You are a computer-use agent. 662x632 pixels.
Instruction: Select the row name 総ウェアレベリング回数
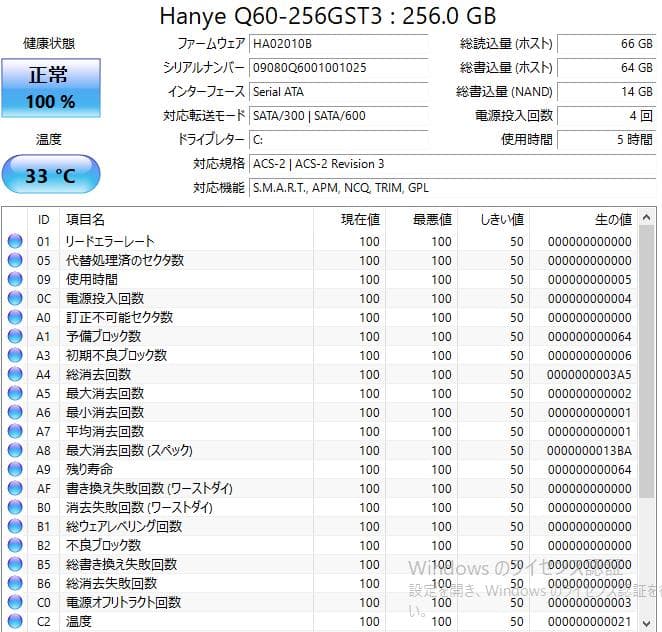(x=124, y=526)
